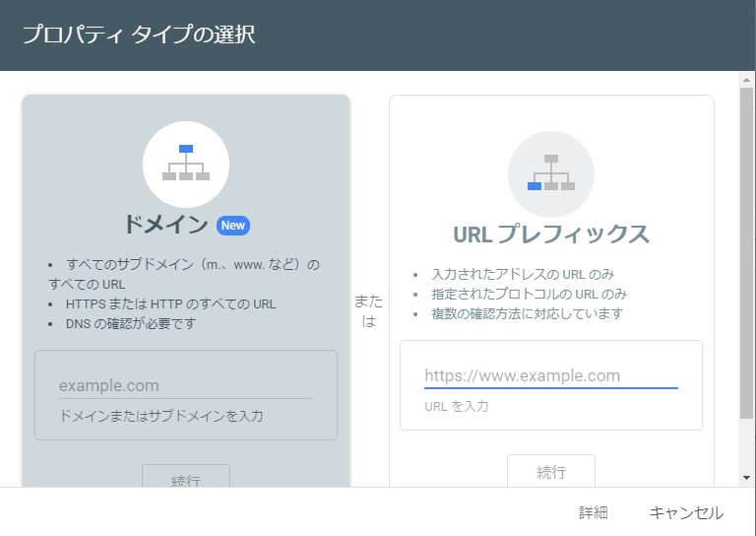Click the text 指定されたプロトコルの URL のみ
Viewport: 756px width, 536px height.
click(x=529, y=294)
